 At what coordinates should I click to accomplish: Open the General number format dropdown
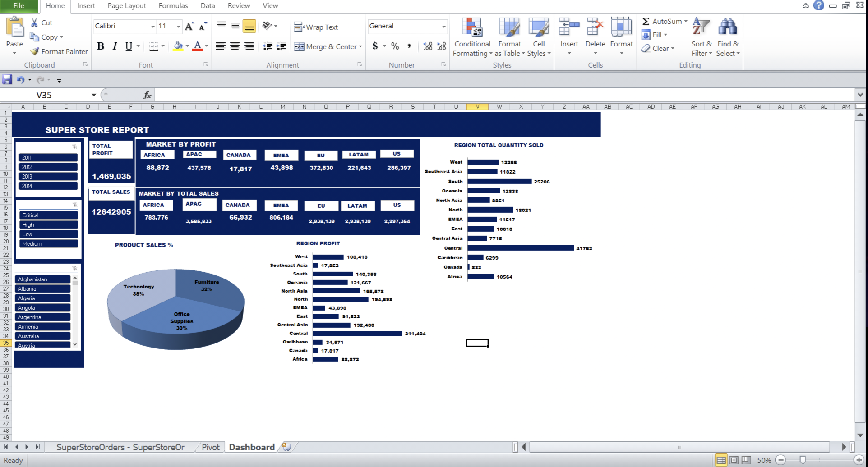pos(444,26)
